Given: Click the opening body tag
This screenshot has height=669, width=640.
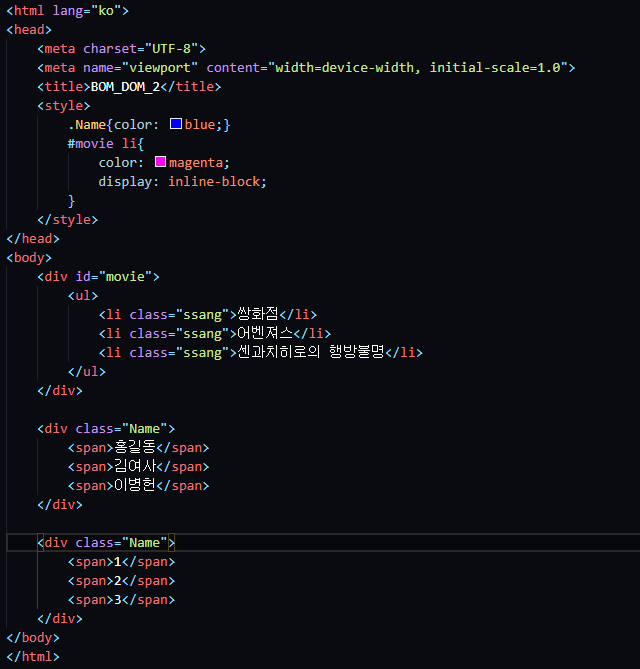Looking at the screenshot, I should (x=29, y=258).
